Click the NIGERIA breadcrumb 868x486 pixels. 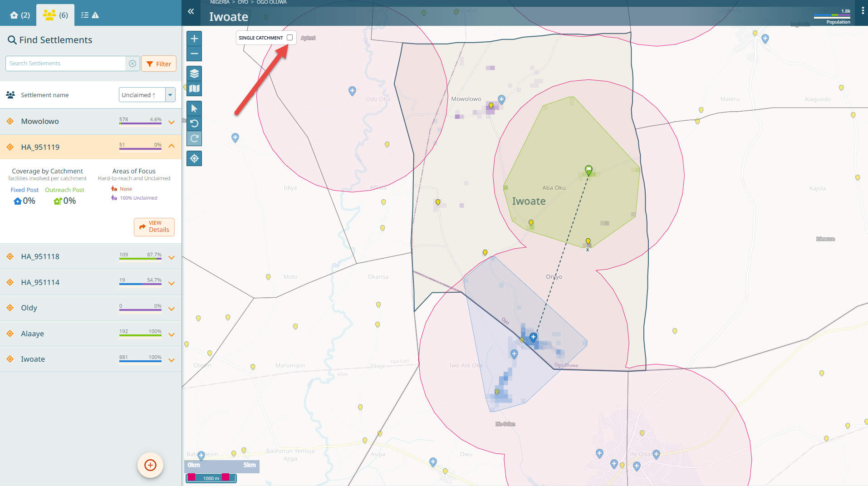[x=220, y=2]
